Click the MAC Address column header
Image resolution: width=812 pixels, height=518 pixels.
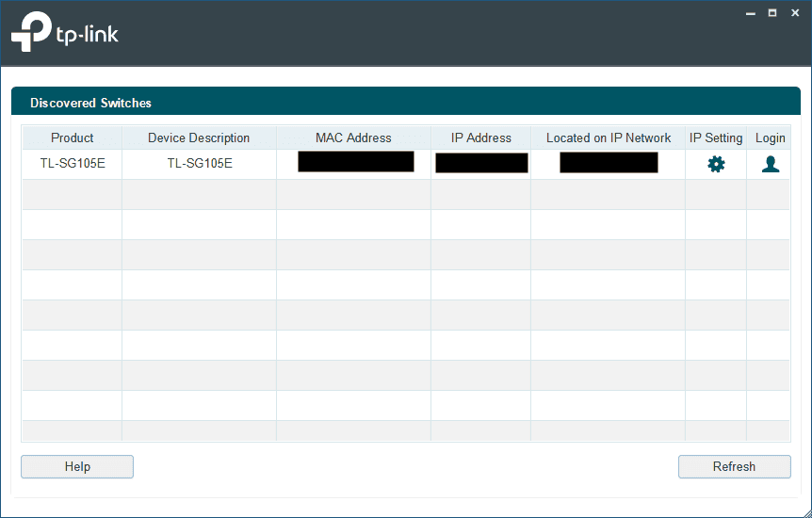click(x=353, y=138)
